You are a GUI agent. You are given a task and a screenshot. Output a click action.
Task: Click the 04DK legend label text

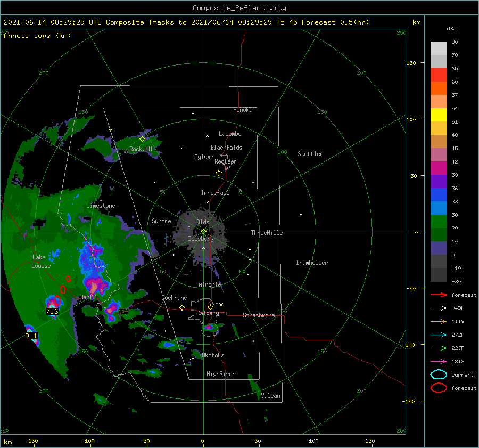coord(458,308)
